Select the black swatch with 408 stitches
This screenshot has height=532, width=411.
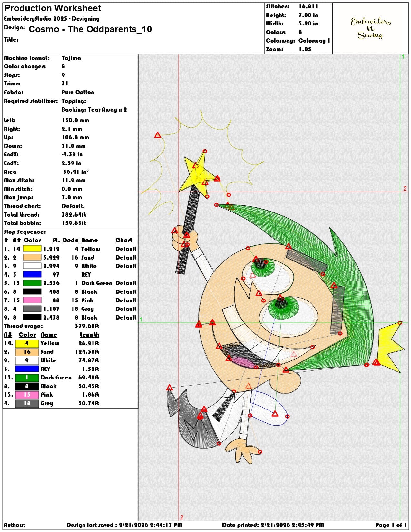point(32,291)
